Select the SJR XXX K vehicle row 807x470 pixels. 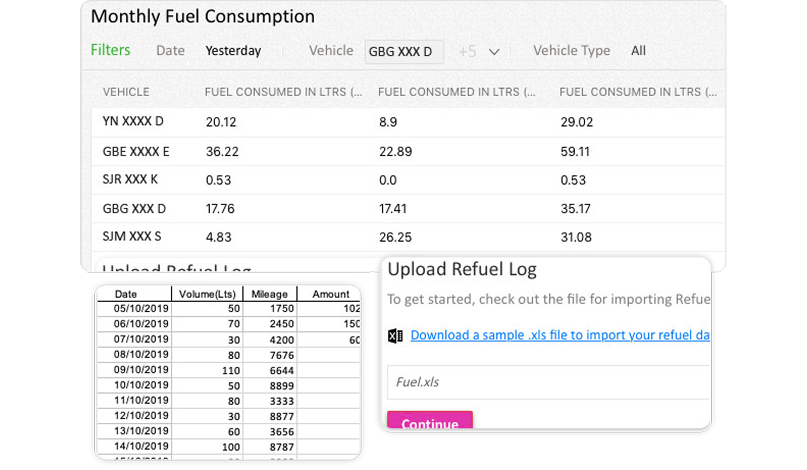pos(130,180)
